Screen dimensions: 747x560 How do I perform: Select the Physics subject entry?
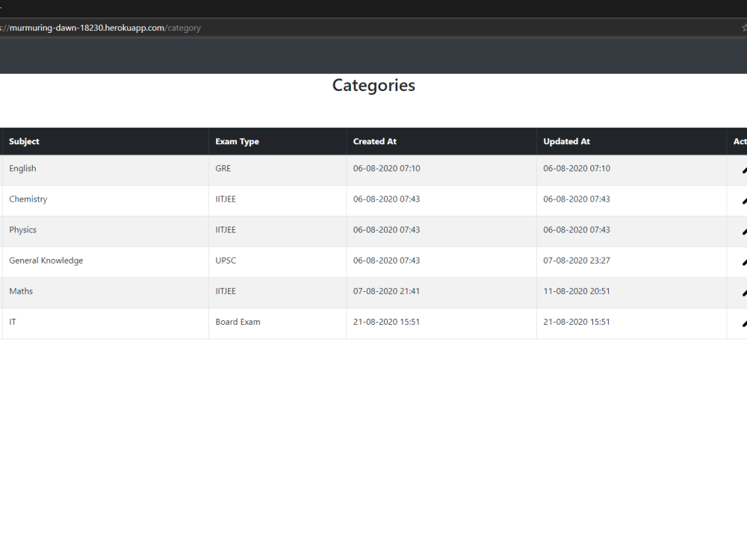click(22, 229)
